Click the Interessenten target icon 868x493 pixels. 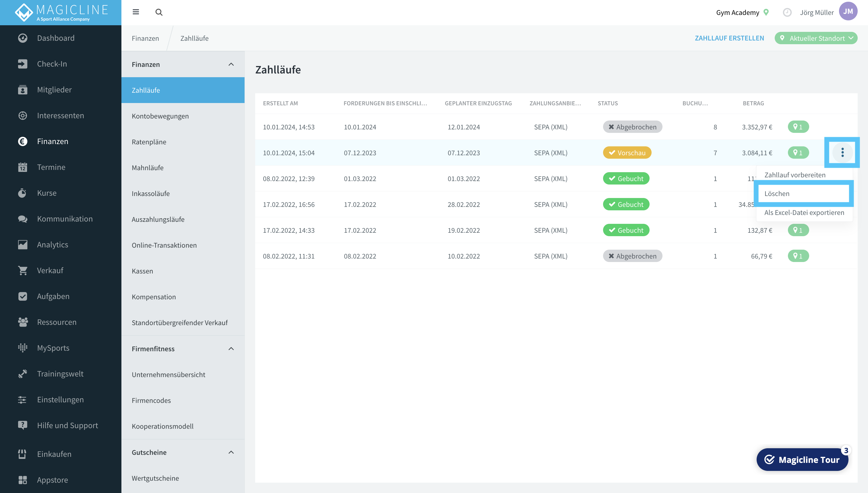[23, 115]
